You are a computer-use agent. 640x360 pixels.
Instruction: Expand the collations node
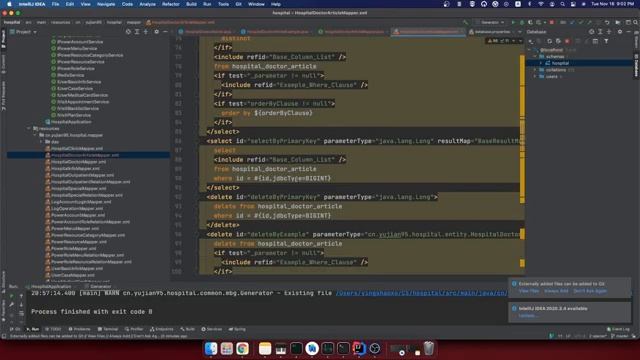[x=535, y=70]
